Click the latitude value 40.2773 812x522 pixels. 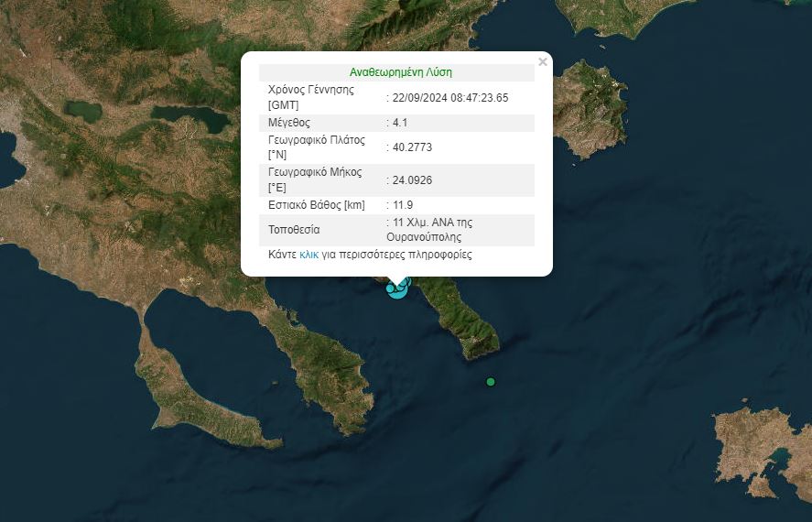pyautogui.click(x=412, y=147)
